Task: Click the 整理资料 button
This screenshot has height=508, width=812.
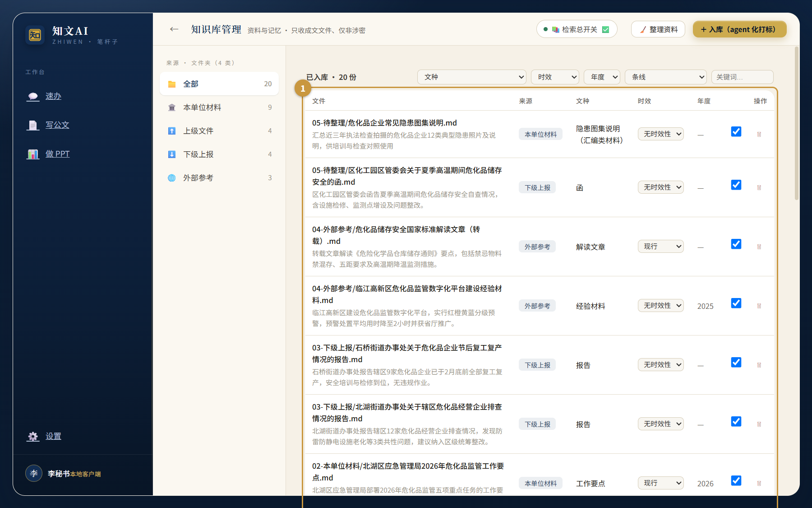Action: pos(658,29)
